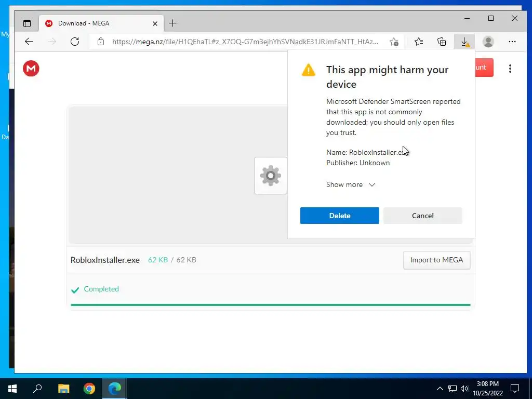Screen dimensions: 532x399
Task: Open the vertical tabs action menu
Action: (27, 23)
